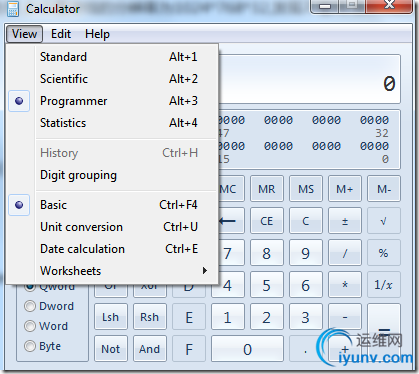Click the bit group above bit 0
The height and width of the screenshot is (374, 419).
point(374,146)
